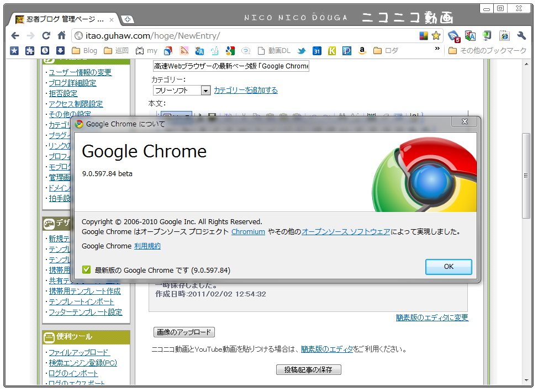Click the version text 9.0.597.84 beta
This screenshot has width=538, height=392.
(107, 174)
